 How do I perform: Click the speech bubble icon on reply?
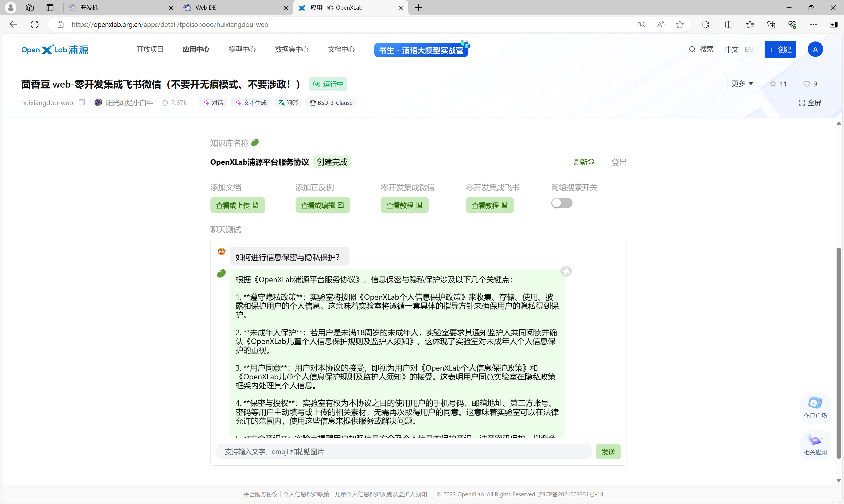566,271
